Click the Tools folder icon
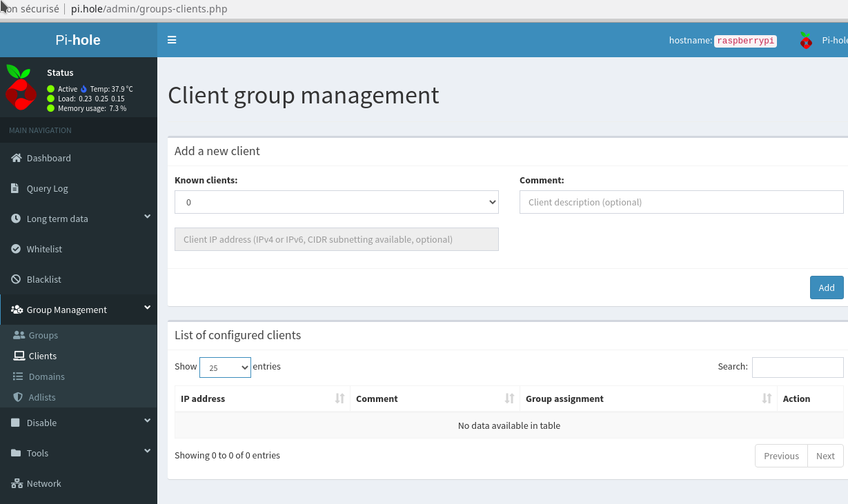 coord(17,453)
